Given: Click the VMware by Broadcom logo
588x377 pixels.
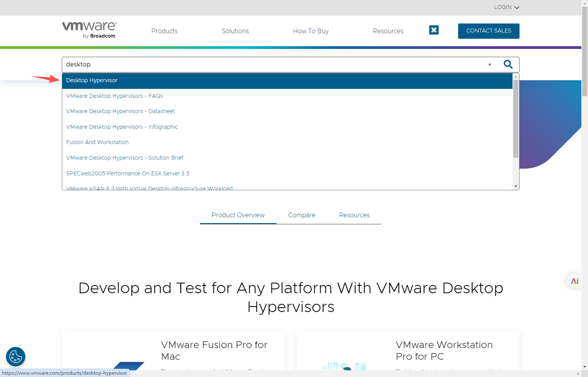Looking at the screenshot, I should pyautogui.click(x=90, y=30).
